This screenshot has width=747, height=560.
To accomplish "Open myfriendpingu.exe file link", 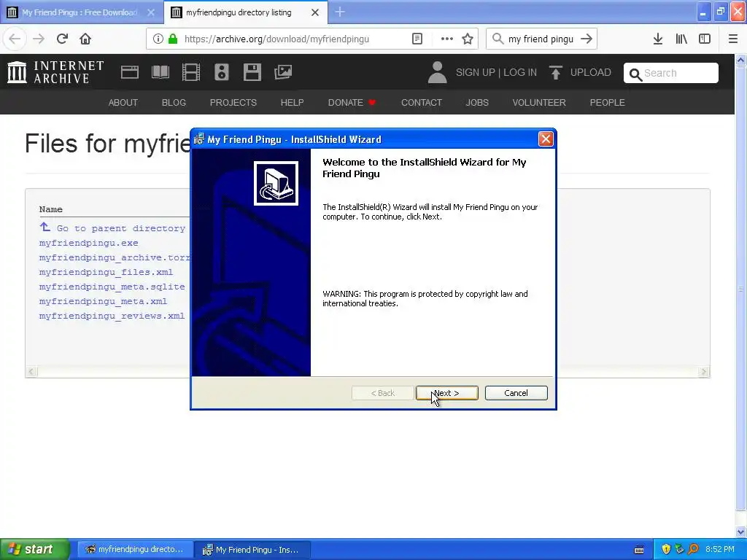I will (x=88, y=243).
